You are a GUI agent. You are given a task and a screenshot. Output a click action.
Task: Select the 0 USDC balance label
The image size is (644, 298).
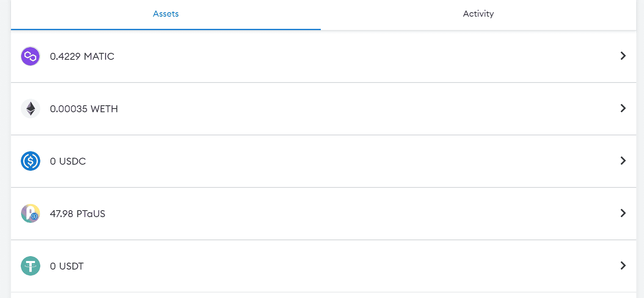pyautogui.click(x=68, y=161)
